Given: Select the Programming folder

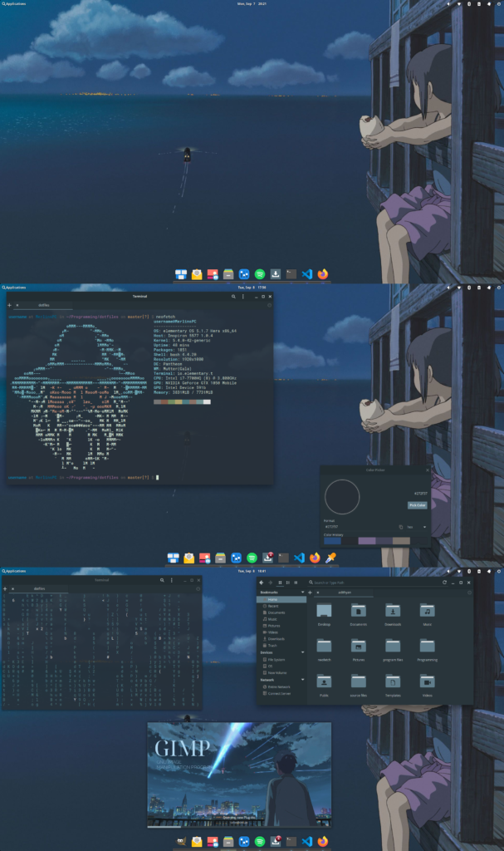Looking at the screenshot, I should coord(427,645).
